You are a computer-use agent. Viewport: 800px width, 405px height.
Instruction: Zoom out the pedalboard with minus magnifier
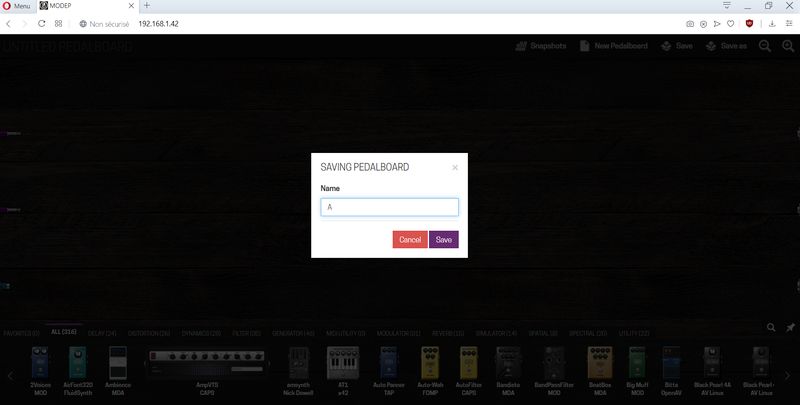click(x=765, y=46)
